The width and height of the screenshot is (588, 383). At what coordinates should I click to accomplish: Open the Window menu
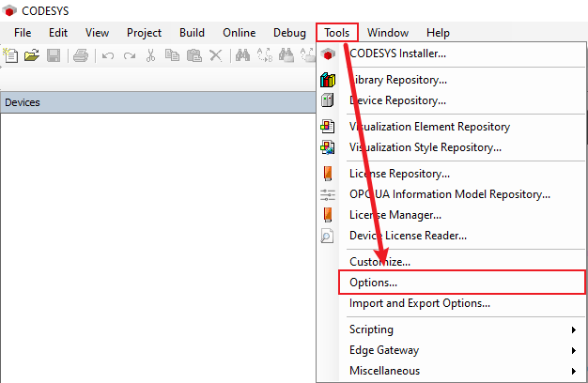[388, 33]
